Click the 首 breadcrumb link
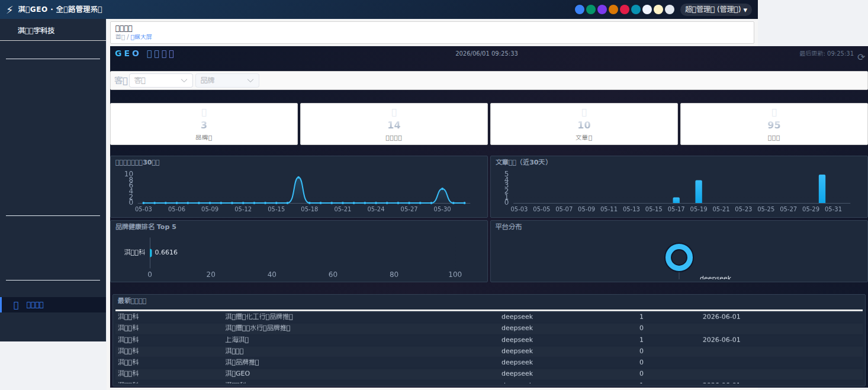 coord(120,37)
